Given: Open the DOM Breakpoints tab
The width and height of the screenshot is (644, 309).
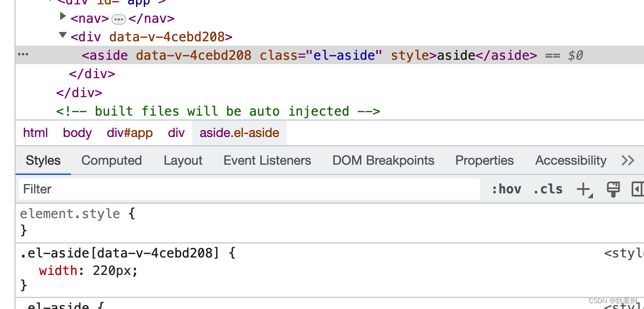Looking at the screenshot, I should coord(383,161).
